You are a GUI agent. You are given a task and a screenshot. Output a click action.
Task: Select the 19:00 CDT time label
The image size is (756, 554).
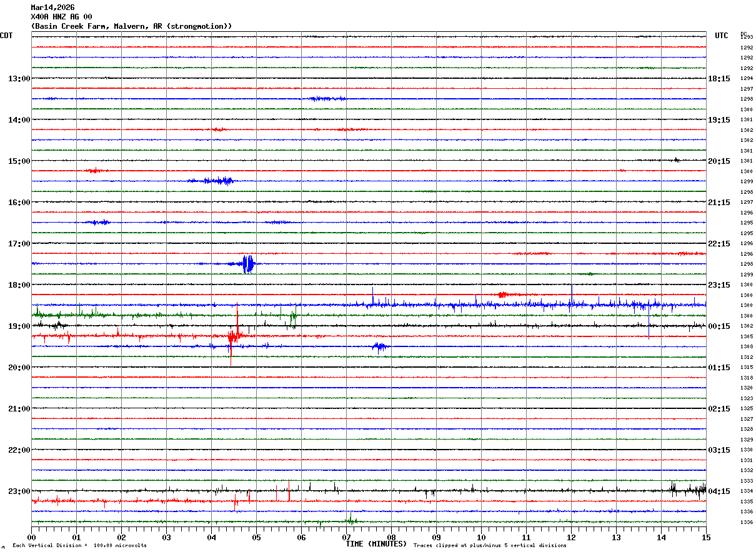pos(19,326)
